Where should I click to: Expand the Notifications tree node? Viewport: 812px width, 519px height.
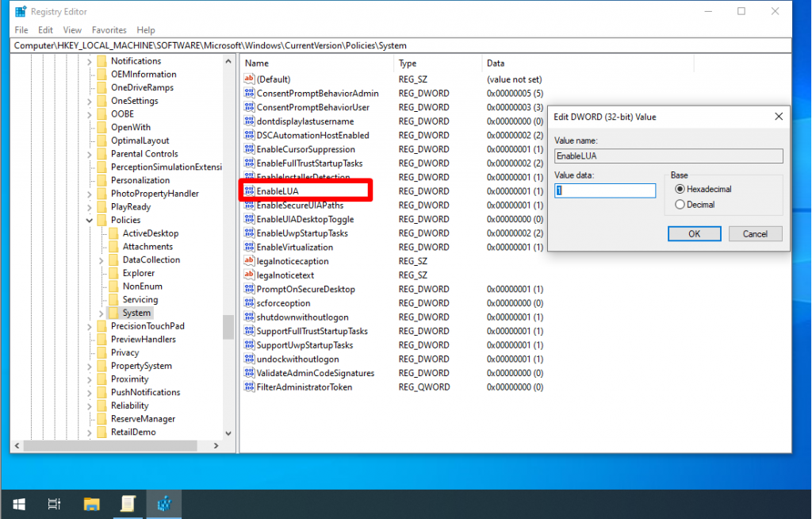pyautogui.click(x=90, y=61)
